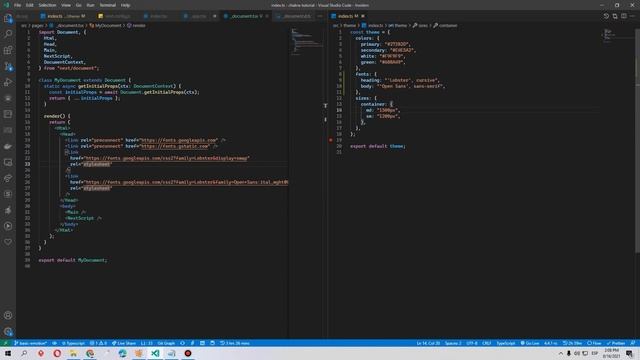Image resolution: width=640 pixels, height=360 pixels.
Task: Click the Ln 14, Col cursor position indicator
Action: pyautogui.click(x=428, y=343)
